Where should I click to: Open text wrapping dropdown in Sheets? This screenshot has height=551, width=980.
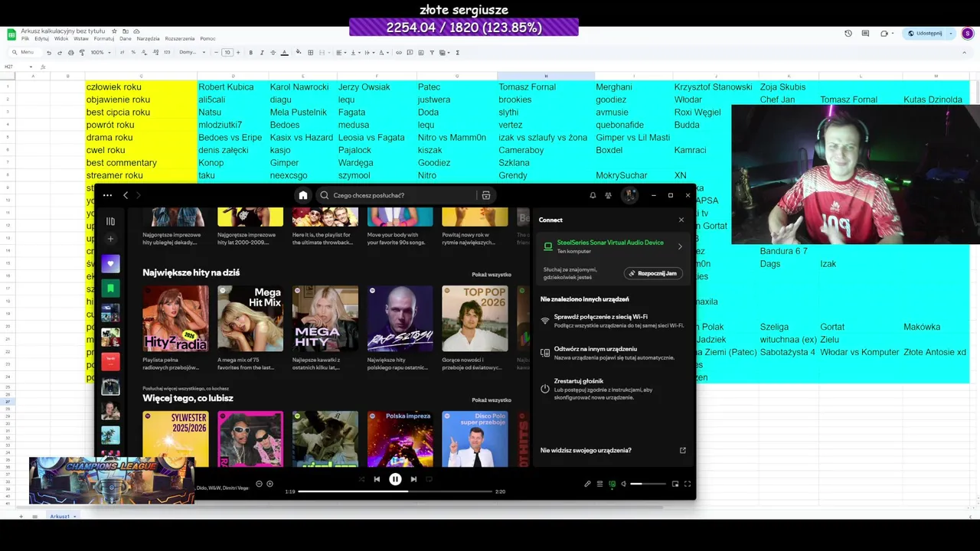(368, 53)
